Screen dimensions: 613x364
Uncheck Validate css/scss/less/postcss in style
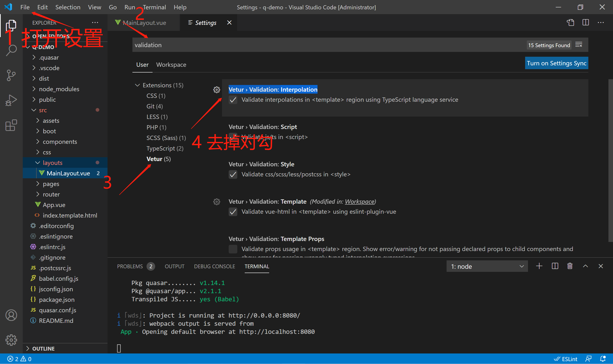233,174
